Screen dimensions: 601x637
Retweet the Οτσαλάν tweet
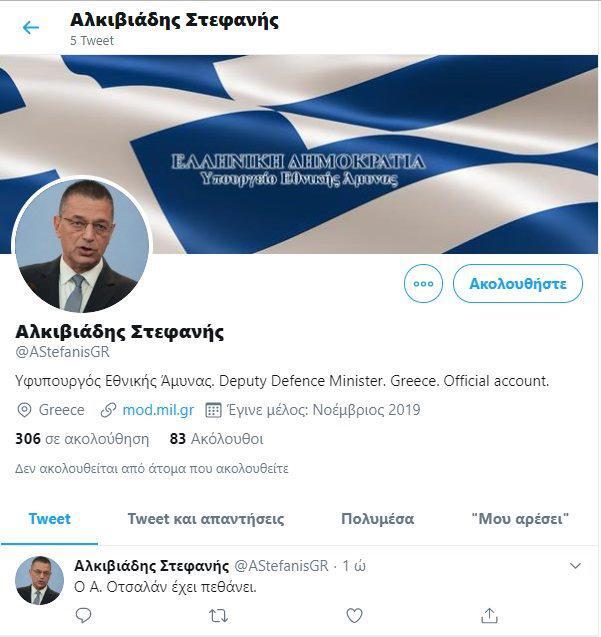218,616
